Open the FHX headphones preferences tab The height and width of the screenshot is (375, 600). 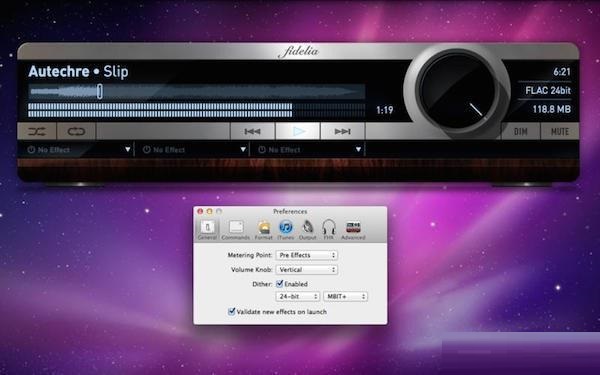(x=329, y=230)
